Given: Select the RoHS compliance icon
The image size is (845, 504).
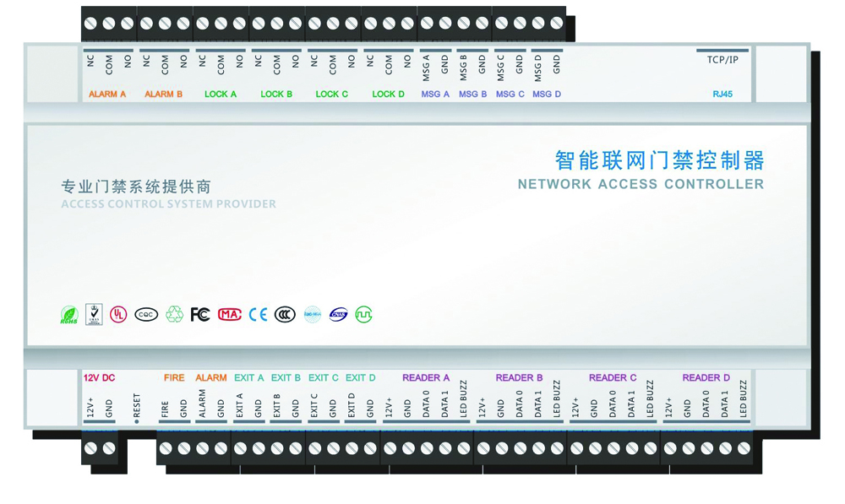Looking at the screenshot, I should (x=70, y=314).
